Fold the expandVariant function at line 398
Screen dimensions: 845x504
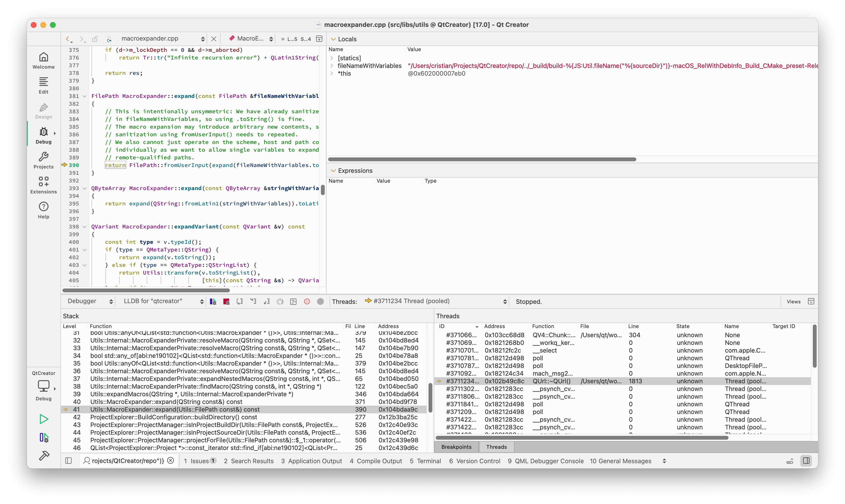[x=85, y=227]
